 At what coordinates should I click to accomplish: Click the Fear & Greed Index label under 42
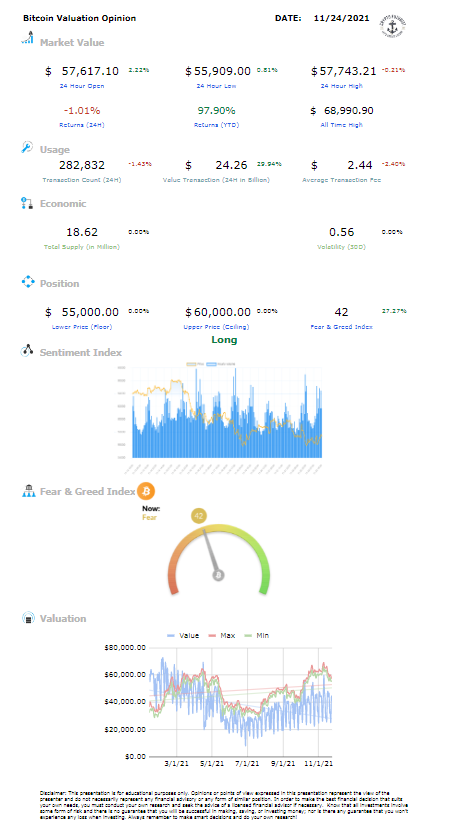click(x=341, y=327)
